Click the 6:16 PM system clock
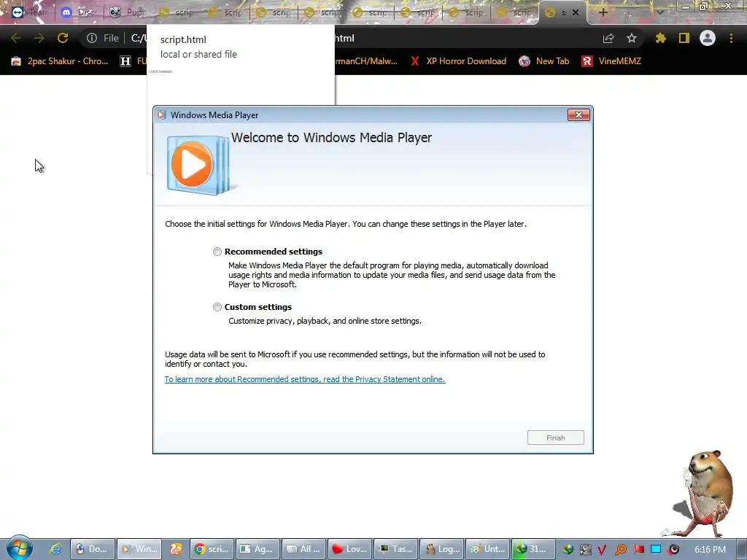The height and width of the screenshot is (560, 747). [x=710, y=550]
